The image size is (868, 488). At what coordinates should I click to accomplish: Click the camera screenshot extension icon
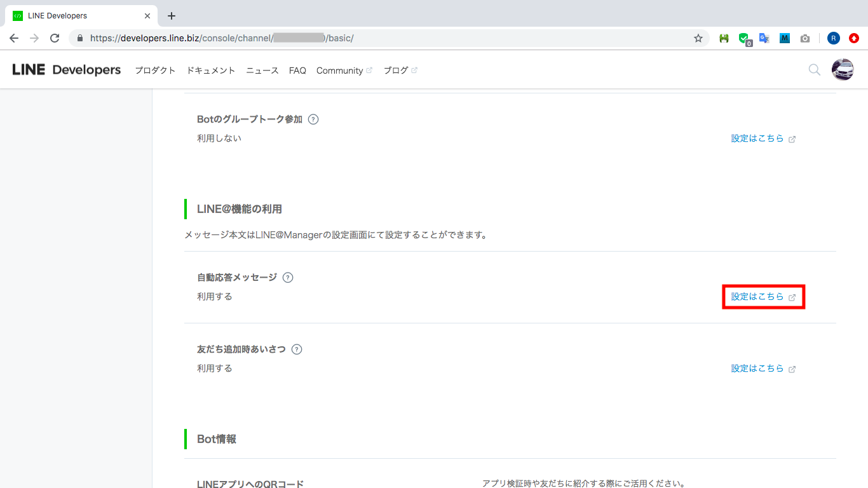[x=805, y=38]
